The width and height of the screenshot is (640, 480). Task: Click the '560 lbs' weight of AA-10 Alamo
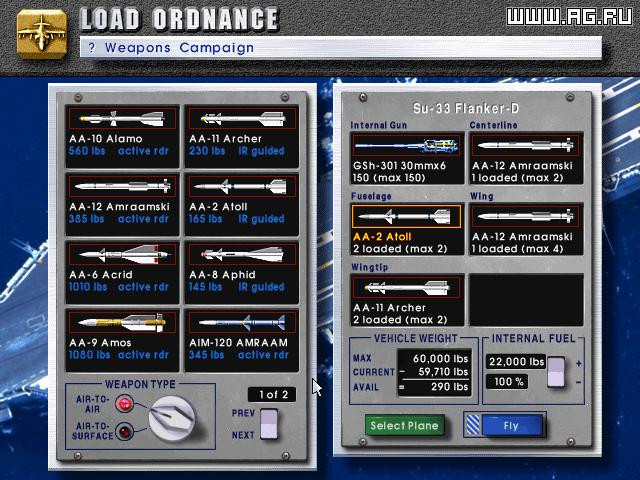click(87, 151)
